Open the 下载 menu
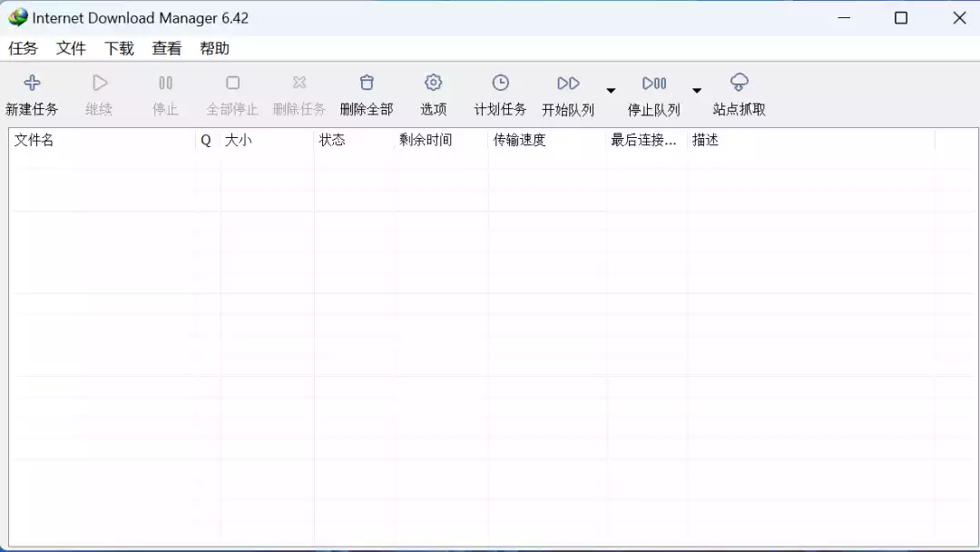980x552 pixels. (119, 49)
